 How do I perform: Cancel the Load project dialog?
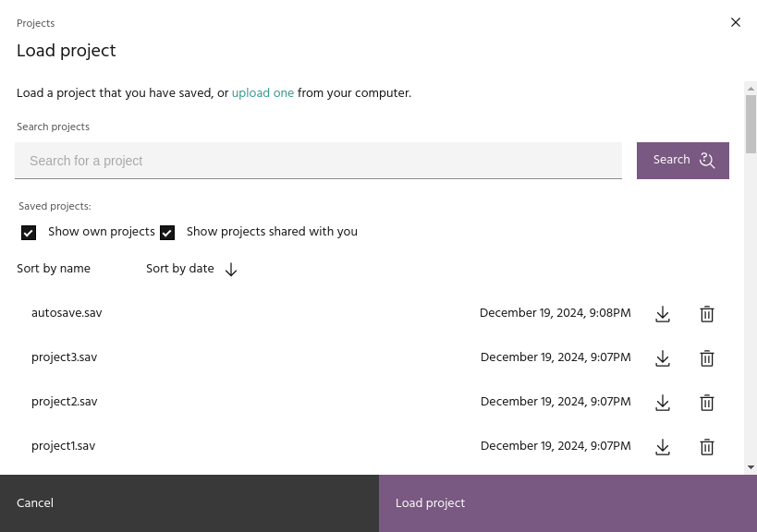pos(189,503)
